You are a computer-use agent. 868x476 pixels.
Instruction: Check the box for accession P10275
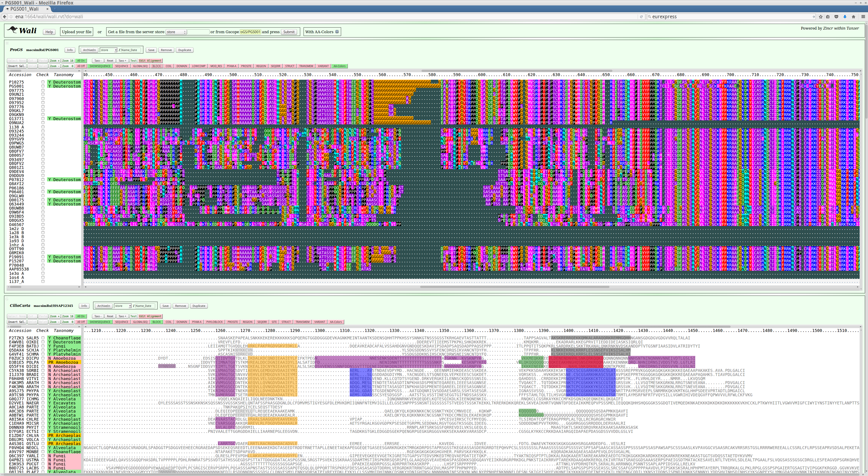[43, 82]
